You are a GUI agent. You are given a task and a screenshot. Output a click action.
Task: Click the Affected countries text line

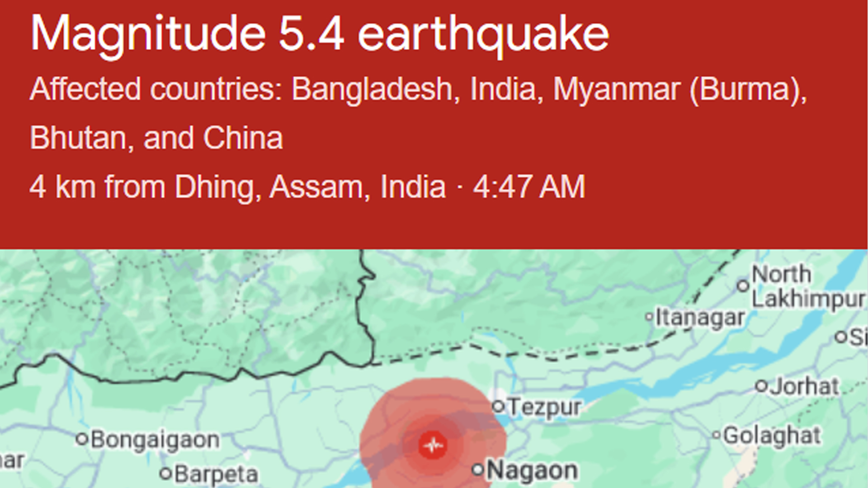tap(418, 89)
